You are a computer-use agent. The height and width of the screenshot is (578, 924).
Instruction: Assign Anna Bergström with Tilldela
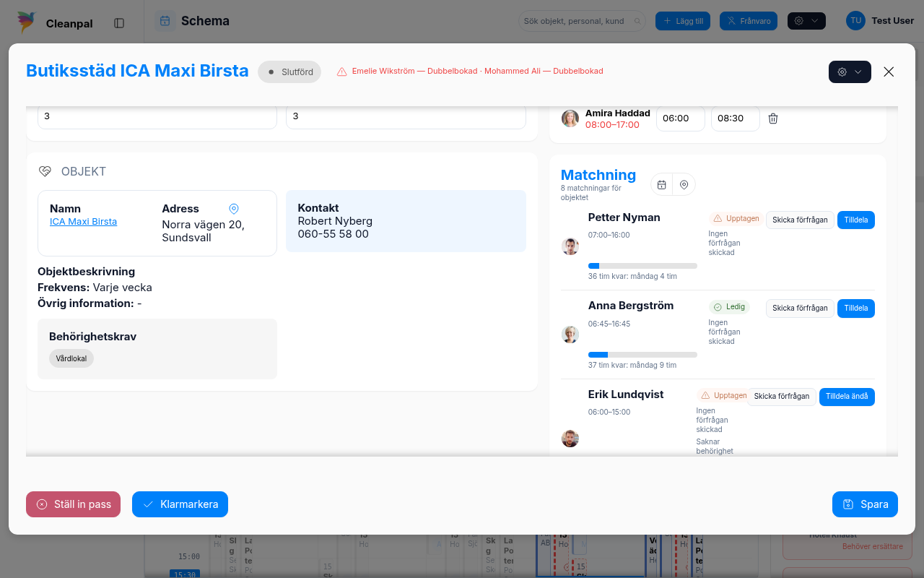click(x=855, y=309)
